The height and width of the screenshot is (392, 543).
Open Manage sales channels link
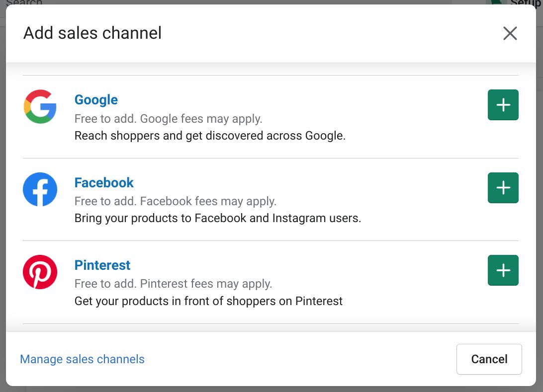(82, 359)
